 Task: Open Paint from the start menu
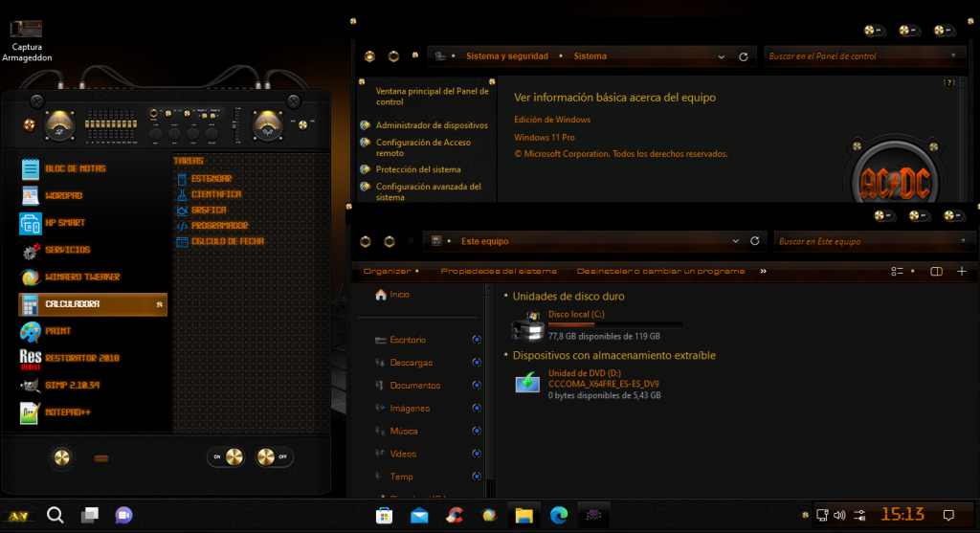tap(93, 331)
